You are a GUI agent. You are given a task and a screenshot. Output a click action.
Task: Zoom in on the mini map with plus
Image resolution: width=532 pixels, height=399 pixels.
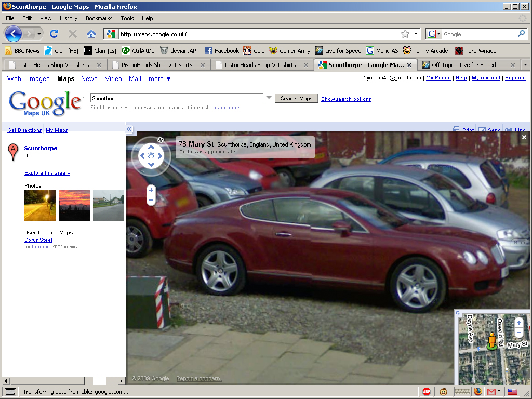coord(519,323)
